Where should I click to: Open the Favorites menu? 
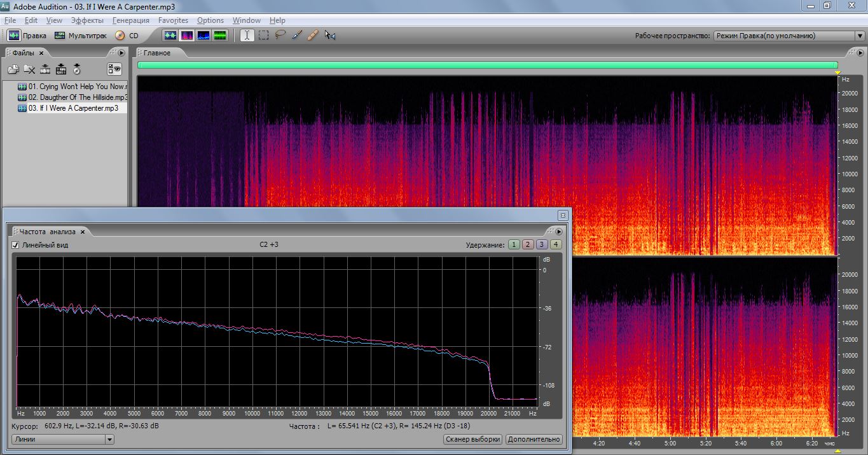173,20
